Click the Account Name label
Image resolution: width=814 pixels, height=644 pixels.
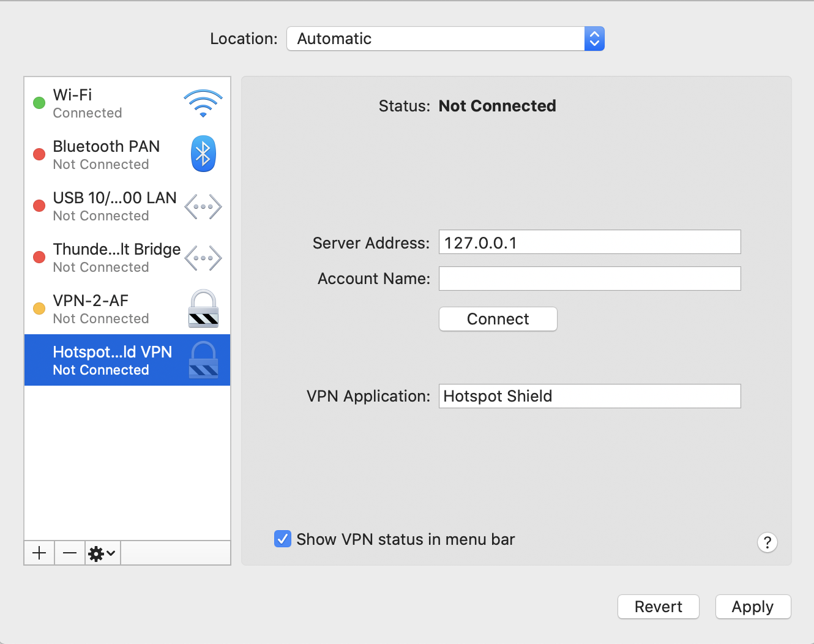point(374,279)
